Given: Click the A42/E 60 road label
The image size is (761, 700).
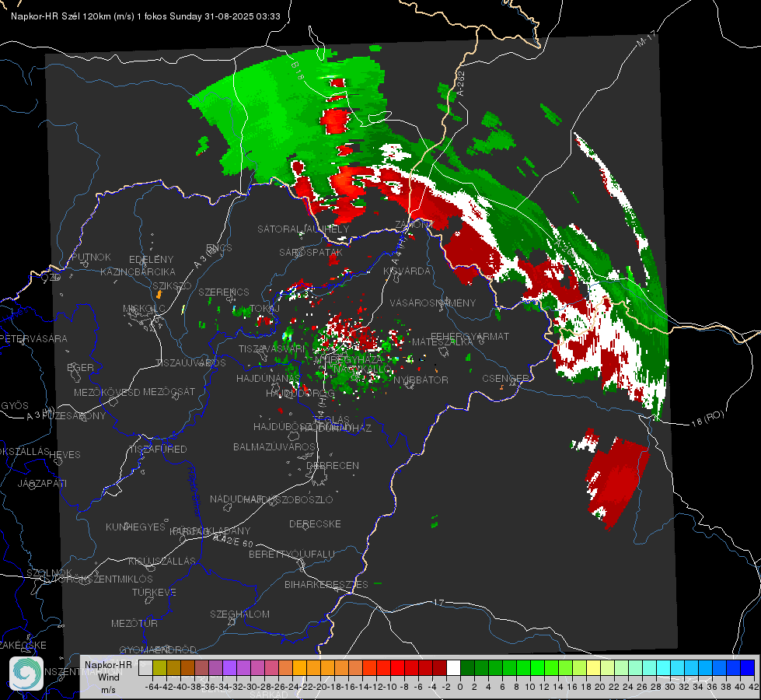Looking at the screenshot, I should [233, 541].
